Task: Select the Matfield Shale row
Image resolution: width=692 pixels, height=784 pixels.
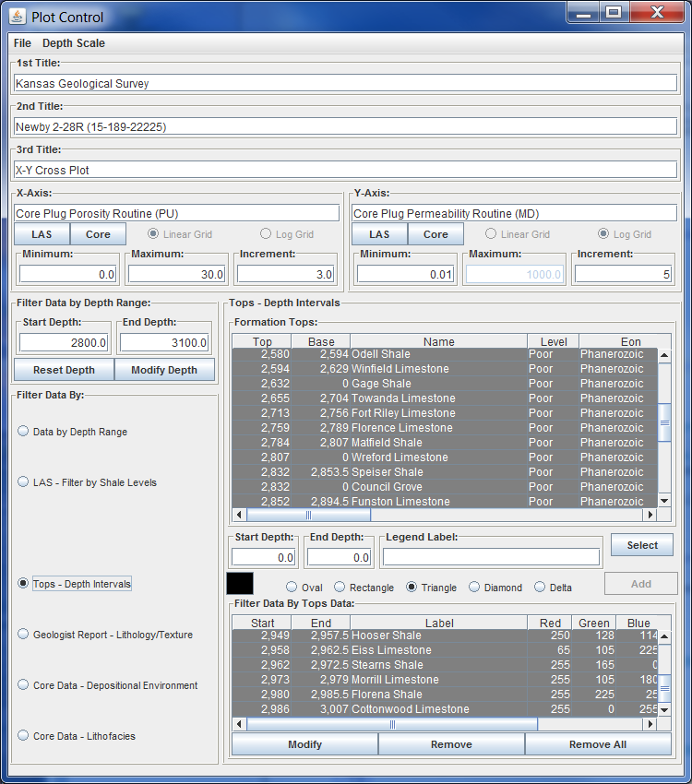Action: click(x=445, y=443)
